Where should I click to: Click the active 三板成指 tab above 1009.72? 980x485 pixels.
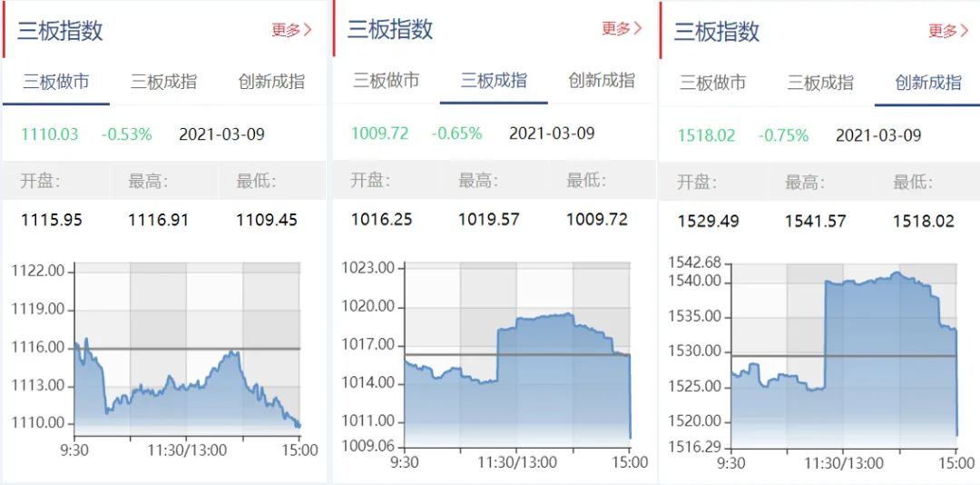[x=494, y=81]
